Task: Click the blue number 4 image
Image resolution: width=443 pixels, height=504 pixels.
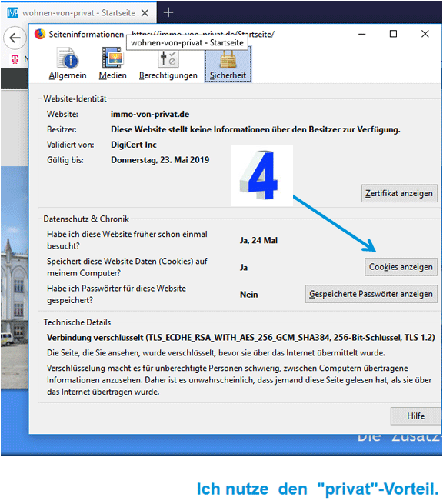Action: pos(262,175)
